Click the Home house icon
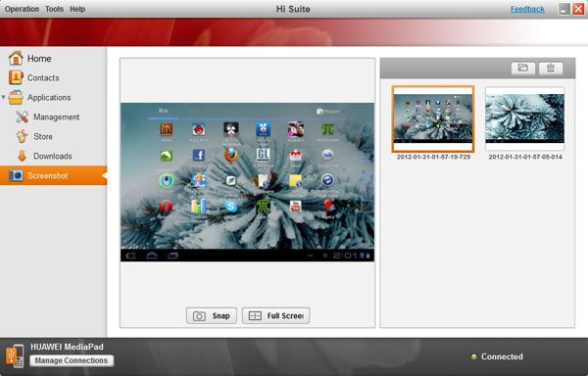588x376 pixels. (x=16, y=58)
